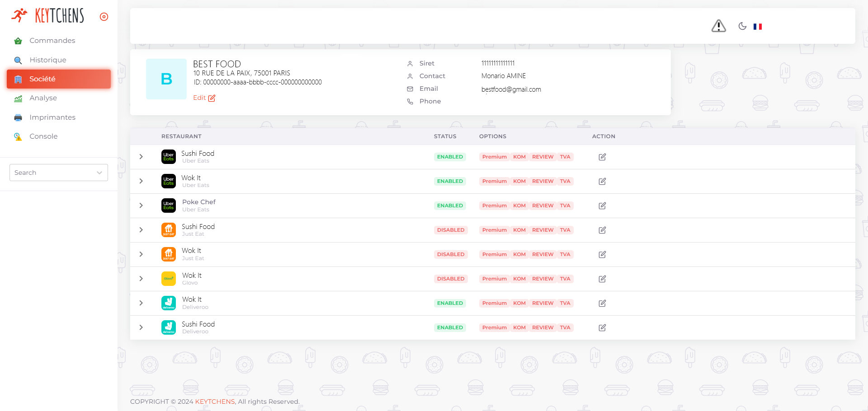
Task: Expand the Wok It Just Eat row
Action: [x=141, y=254]
